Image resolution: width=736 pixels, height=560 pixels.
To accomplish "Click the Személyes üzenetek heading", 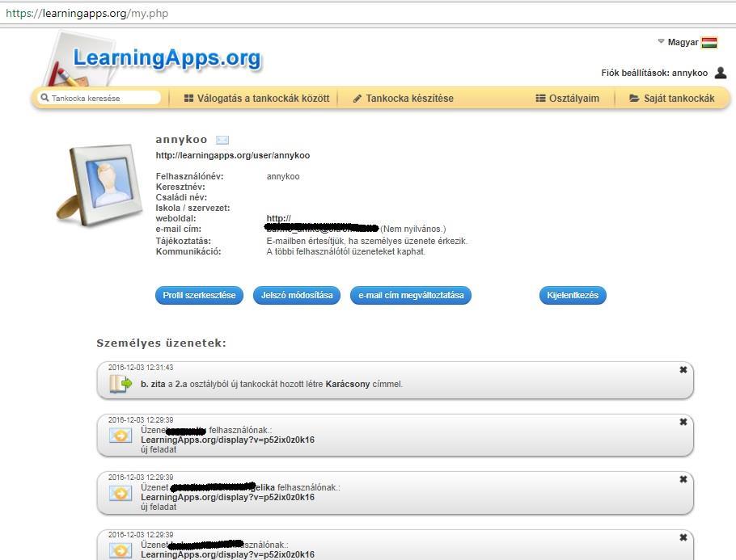I will tap(162, 343).
